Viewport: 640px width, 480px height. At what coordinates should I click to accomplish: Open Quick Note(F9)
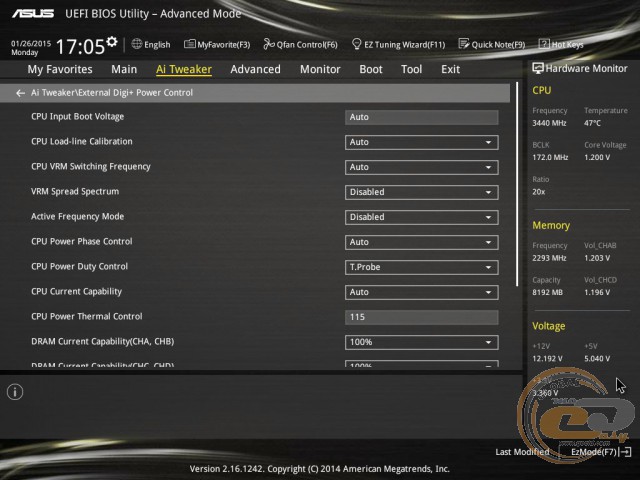click(492, 44)
